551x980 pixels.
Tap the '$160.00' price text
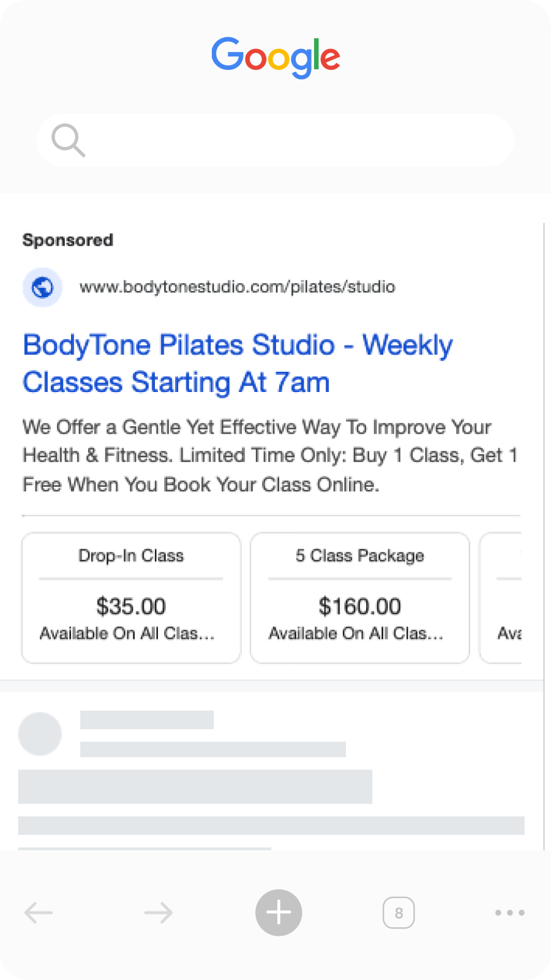pos(359,606)
